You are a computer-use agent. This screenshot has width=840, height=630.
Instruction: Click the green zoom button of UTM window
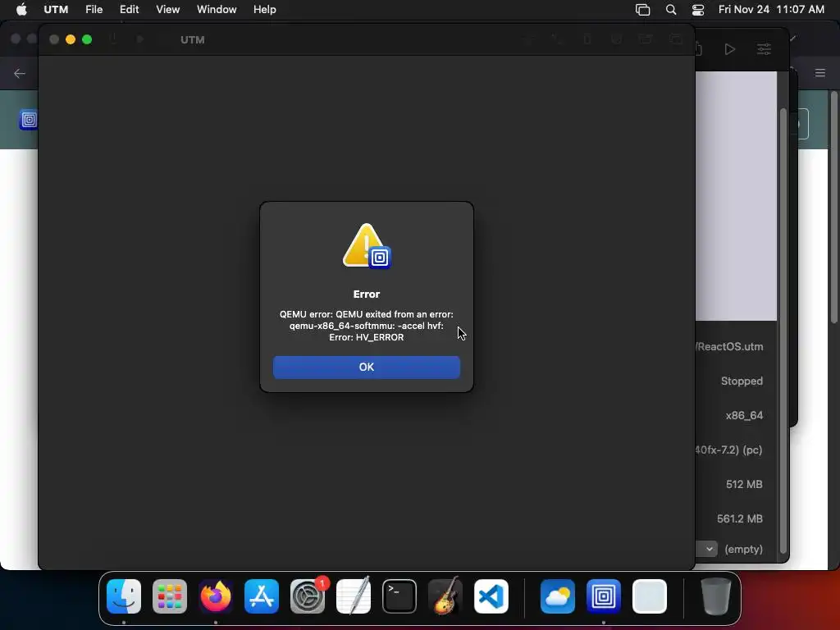click(x=87, y=39)
